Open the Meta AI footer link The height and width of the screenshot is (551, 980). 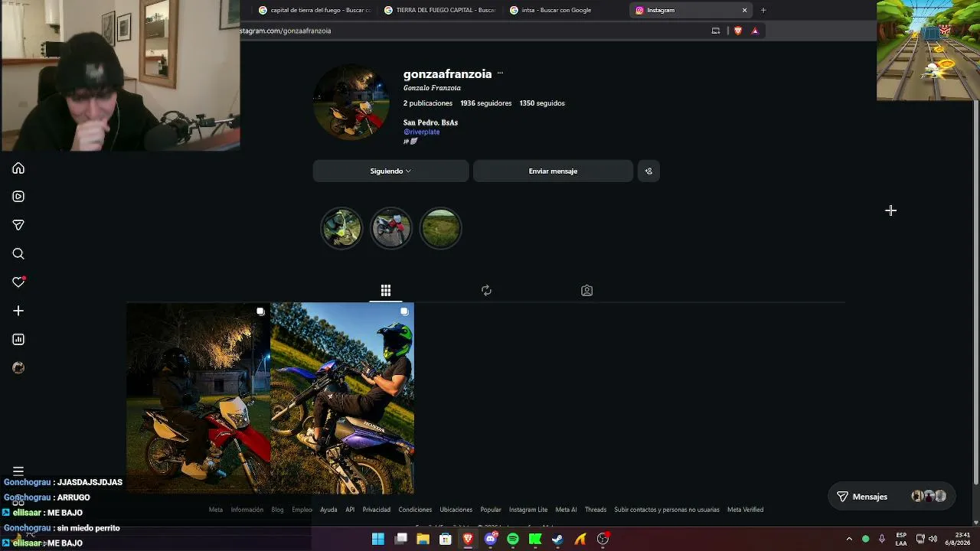tap(567, 510)
